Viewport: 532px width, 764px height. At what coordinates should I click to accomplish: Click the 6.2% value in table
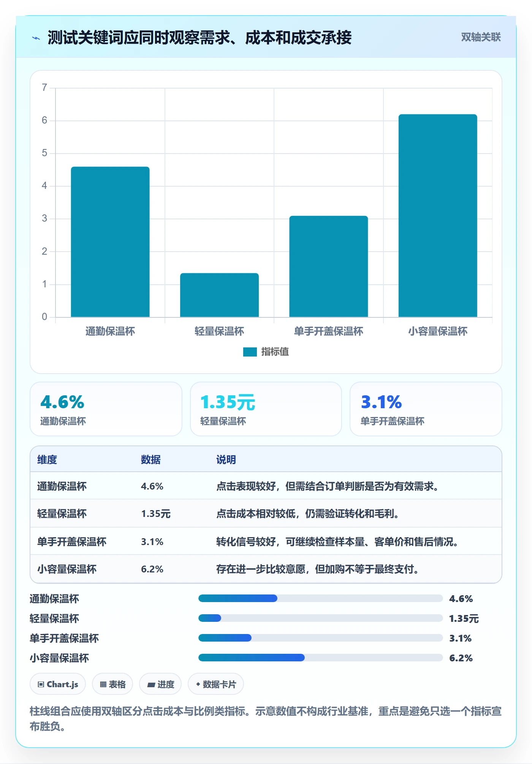click(x=152, y=569)
